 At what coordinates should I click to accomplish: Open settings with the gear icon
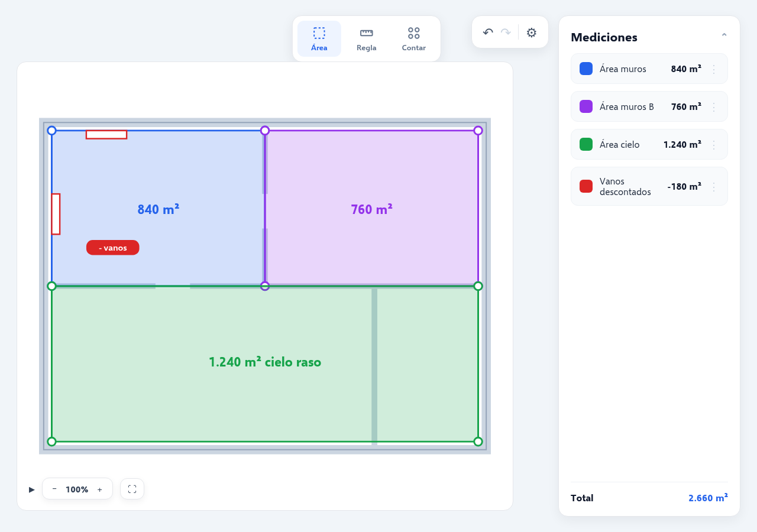point(532,33)
